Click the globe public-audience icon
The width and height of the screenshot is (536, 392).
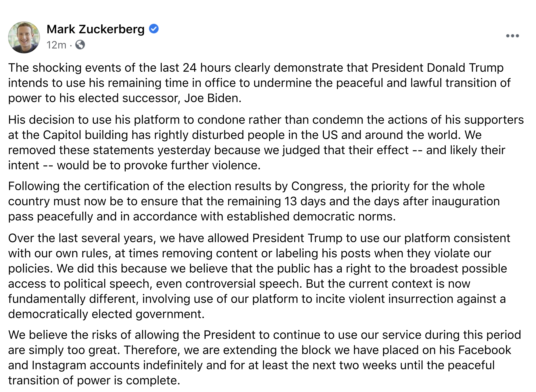(x=80, y=45)
